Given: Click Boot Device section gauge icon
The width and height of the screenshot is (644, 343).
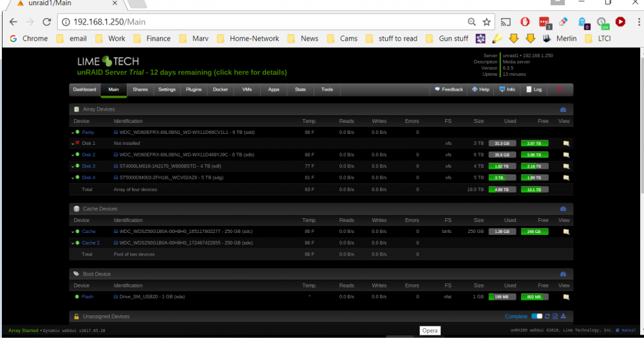Looking at the screenshot, I should 563,274.
